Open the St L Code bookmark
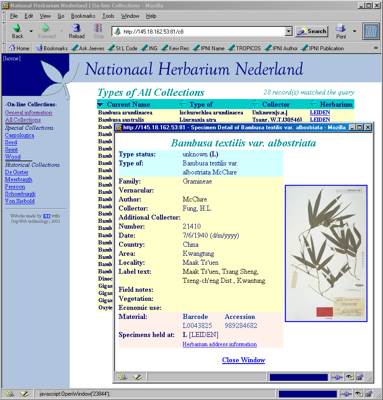This screenshot has width=383, height=400. [x=123, y=48]
